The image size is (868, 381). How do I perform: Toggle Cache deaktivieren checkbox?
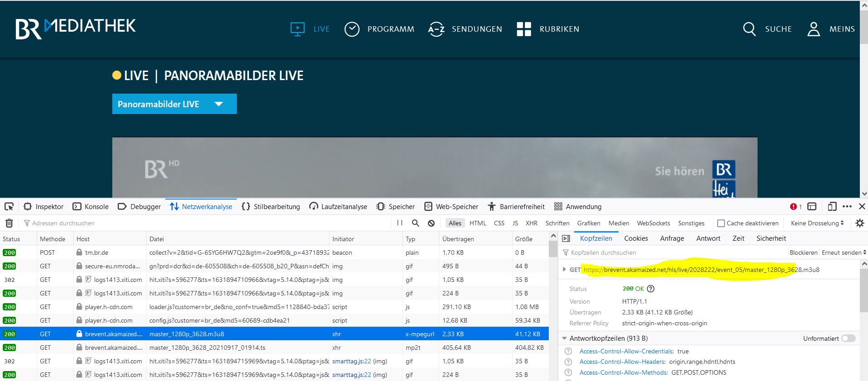pos(721,223)
